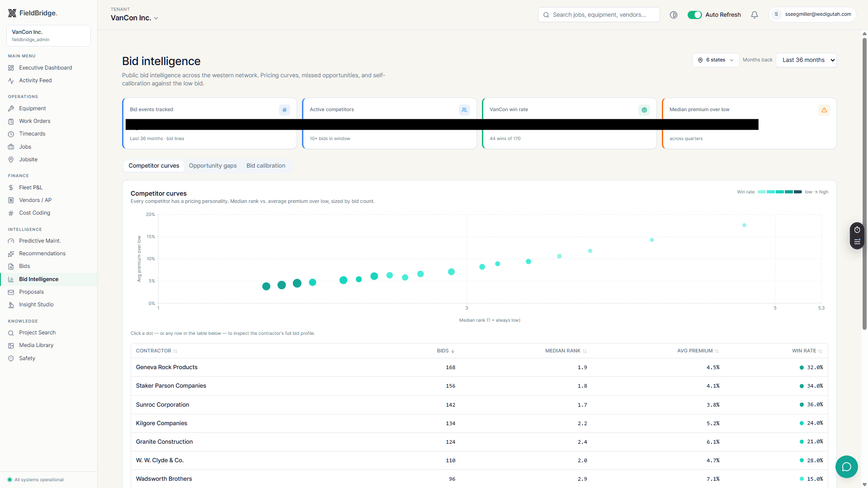Open the notifications bell
This screenshot has height=488, width=868.
(x=755, y=15)
